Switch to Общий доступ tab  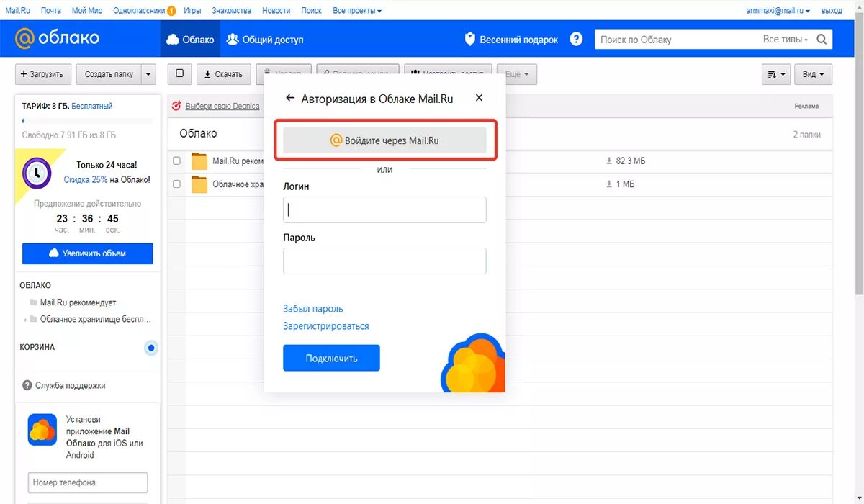point(265,40)
